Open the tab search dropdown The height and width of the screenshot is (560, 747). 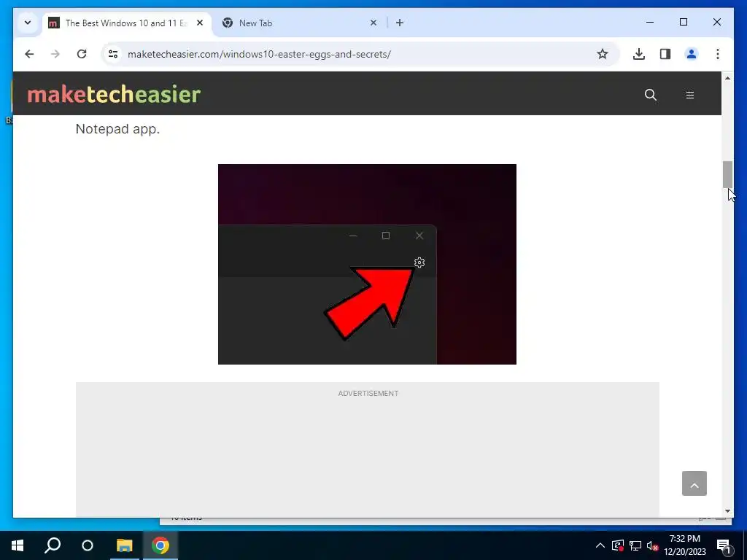[x=28, y=23]
